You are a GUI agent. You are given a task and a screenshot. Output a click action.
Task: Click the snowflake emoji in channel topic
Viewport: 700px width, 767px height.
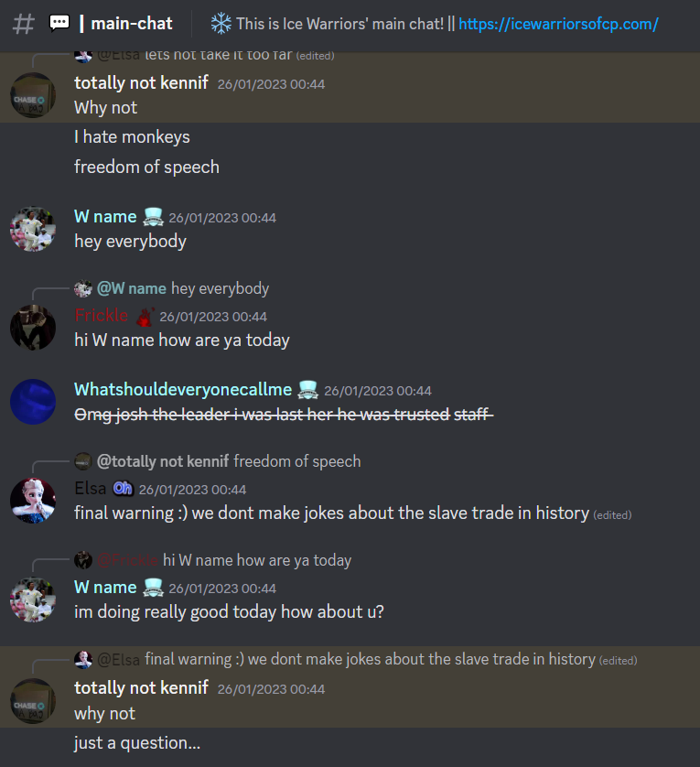point(221,24)
